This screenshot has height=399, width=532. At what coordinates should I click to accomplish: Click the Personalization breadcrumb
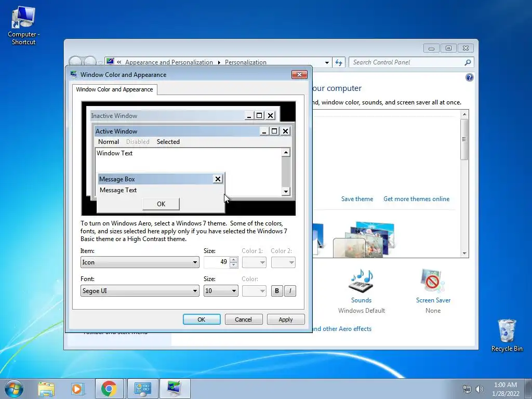[246, 62]
